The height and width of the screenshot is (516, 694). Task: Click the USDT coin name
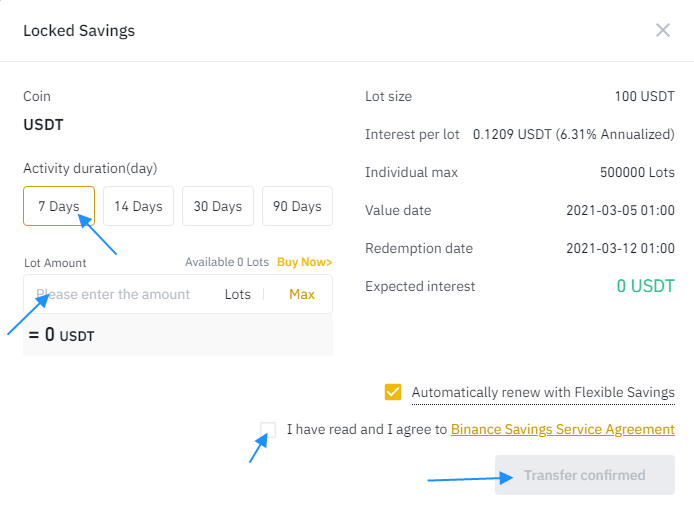point(44,125)
